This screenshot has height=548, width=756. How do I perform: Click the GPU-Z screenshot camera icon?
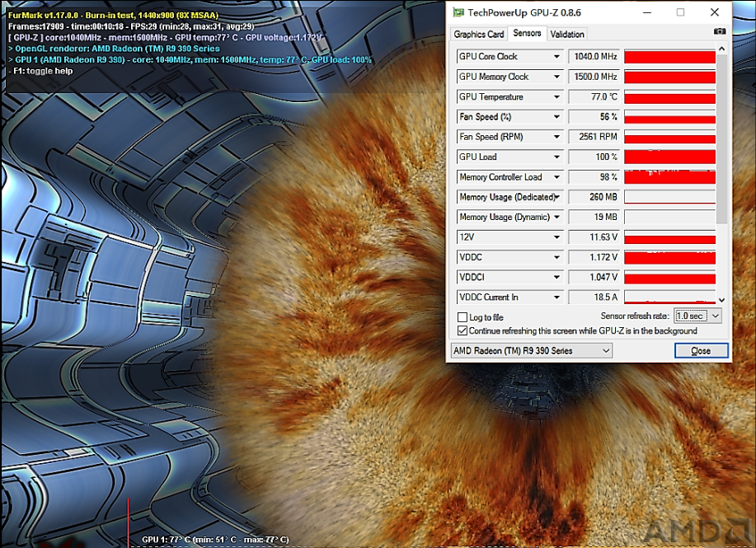[x=720, y=31]
